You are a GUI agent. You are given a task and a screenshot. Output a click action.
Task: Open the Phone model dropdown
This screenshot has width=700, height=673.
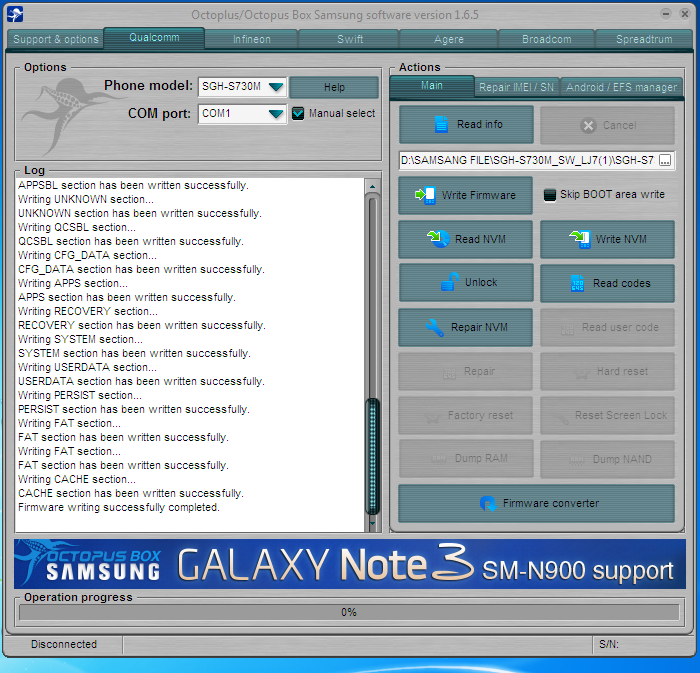point(276,86)
